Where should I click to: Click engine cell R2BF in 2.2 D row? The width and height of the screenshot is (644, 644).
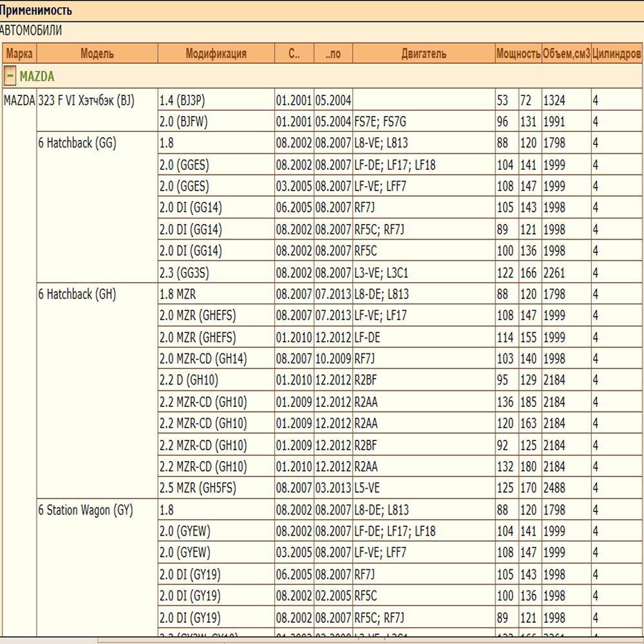pyautogui.click(x=424, y=380)
